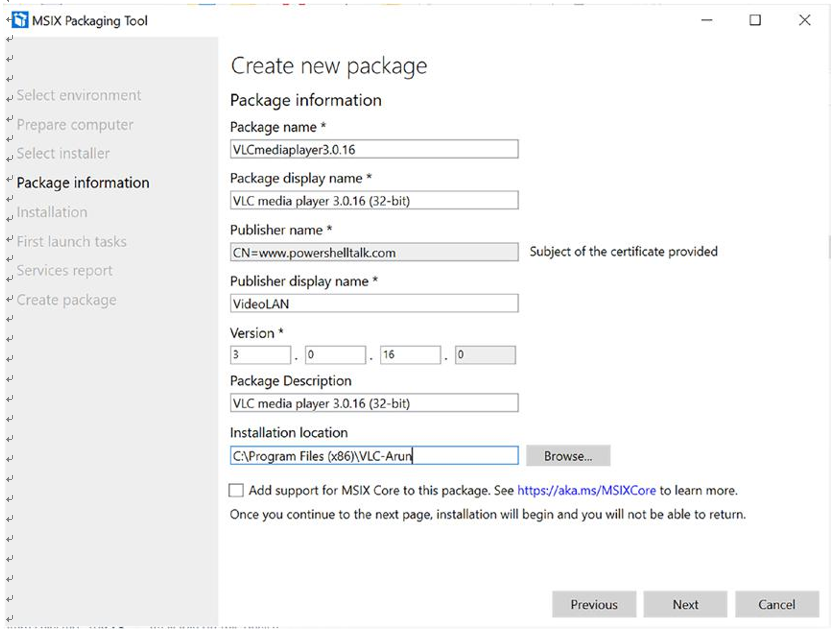Open the aka.ms/MSIXCore link

pyautogui.click(x=587, y=490)
